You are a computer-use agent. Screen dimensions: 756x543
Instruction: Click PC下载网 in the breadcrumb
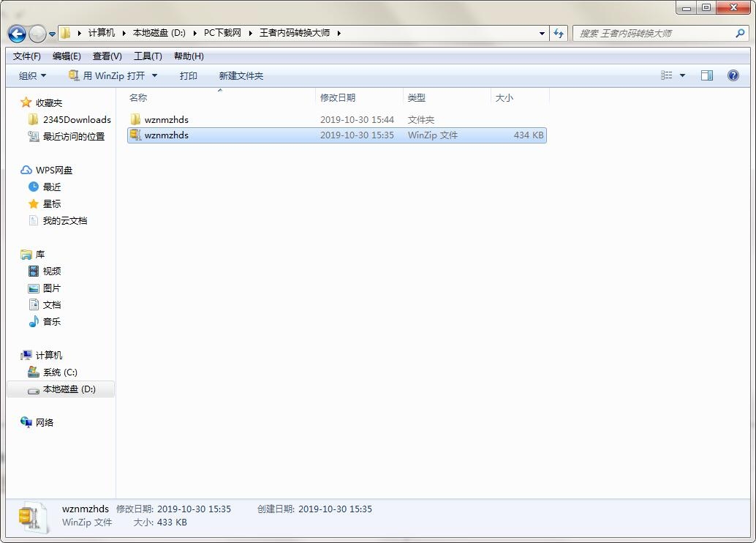pos(222,33)
